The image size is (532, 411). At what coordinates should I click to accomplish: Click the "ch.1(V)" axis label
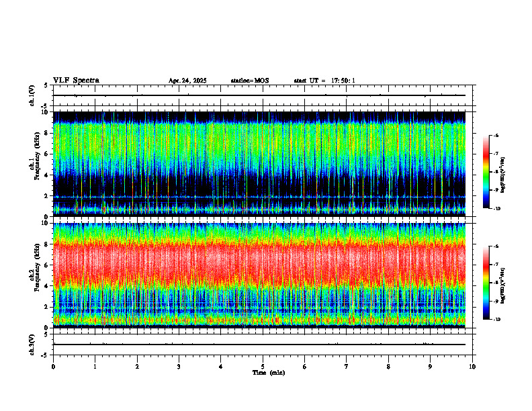32,95
